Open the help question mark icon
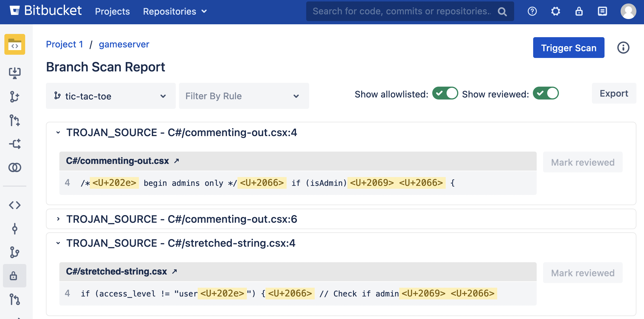644x319 pixels. click(x=532, y=11)
